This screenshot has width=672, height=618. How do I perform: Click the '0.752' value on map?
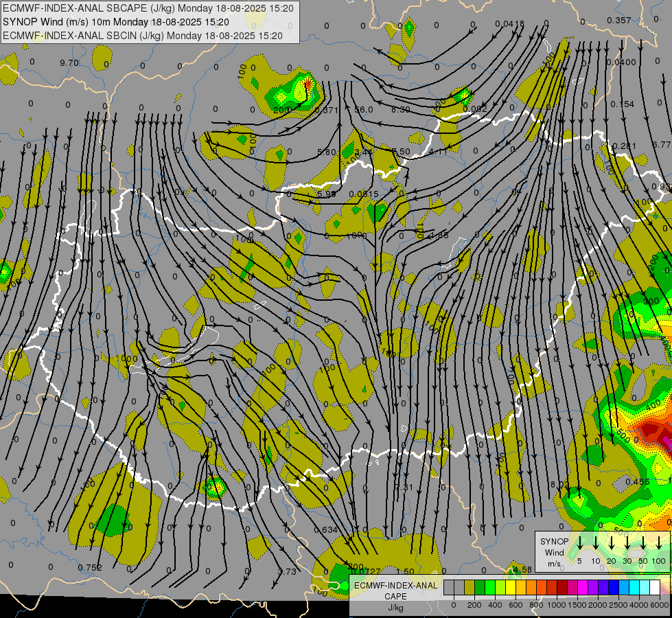[89, 567]
